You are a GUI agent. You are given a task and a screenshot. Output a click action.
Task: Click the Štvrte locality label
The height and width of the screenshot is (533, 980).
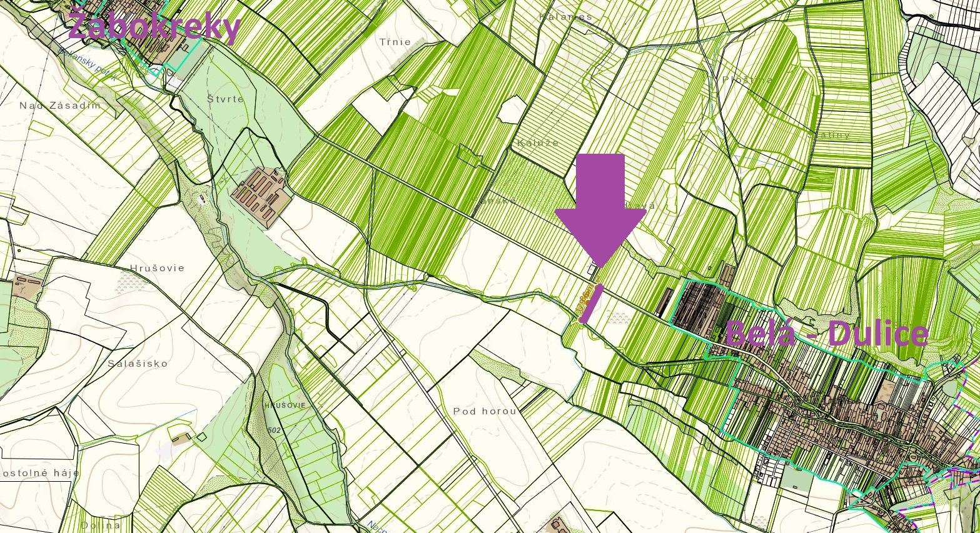(225, 99)
